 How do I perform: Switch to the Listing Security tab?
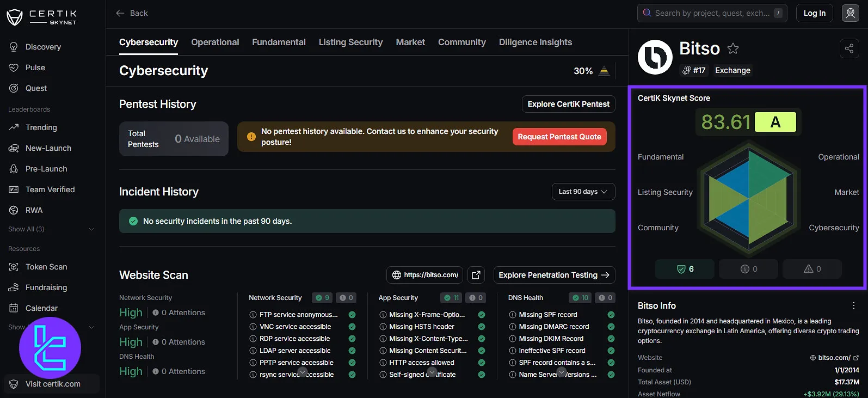(x=350, y=42)
